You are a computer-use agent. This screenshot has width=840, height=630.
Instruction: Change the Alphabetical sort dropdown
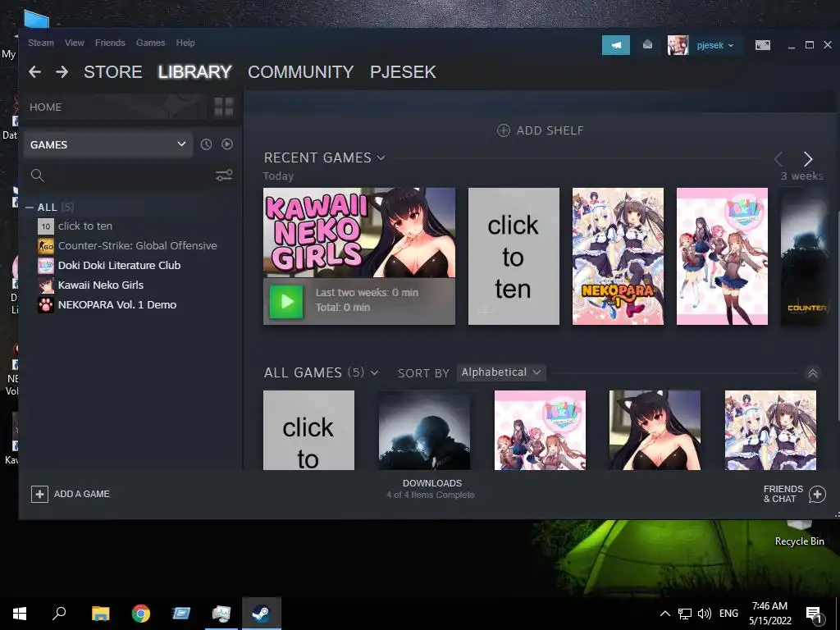click(x=501, y=372)
